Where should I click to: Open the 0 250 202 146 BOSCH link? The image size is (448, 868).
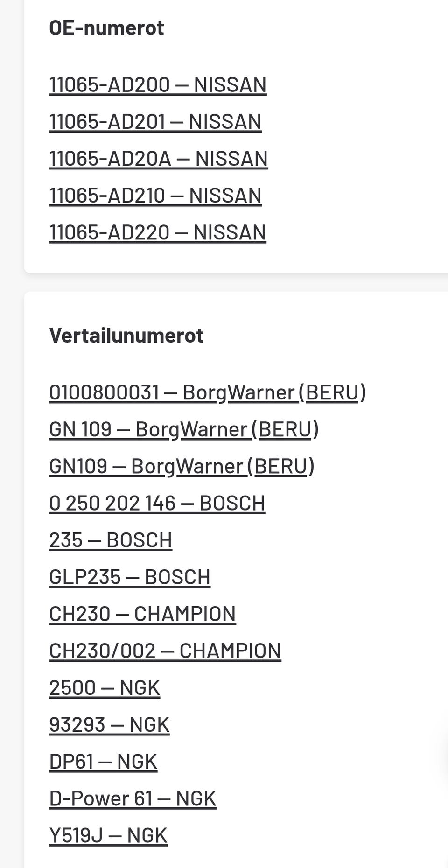pos(157,503)
